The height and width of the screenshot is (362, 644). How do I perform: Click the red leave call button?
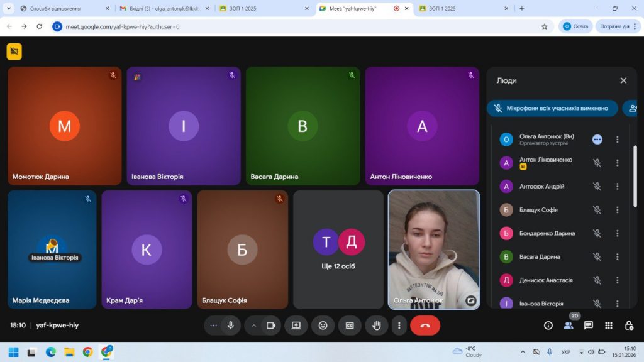(x=425, y=326)
